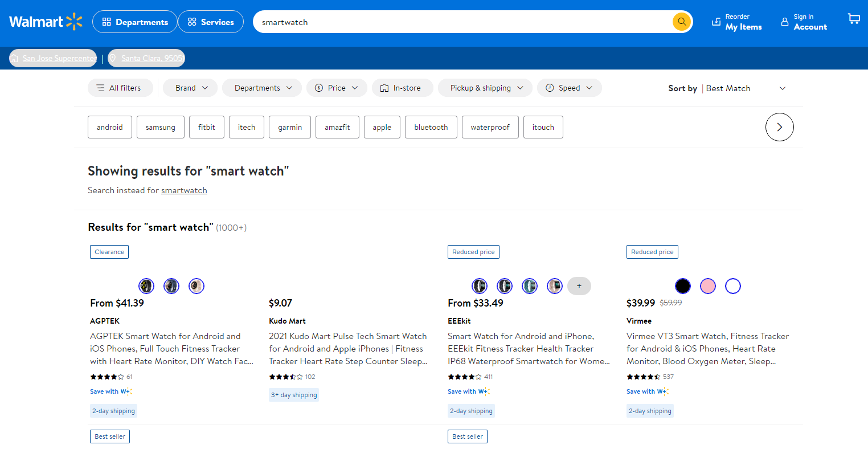Image resolution: width=868 pixels, height=457 pixels.
Task: Expand the Departments filter dropdown
Action: 262,88
